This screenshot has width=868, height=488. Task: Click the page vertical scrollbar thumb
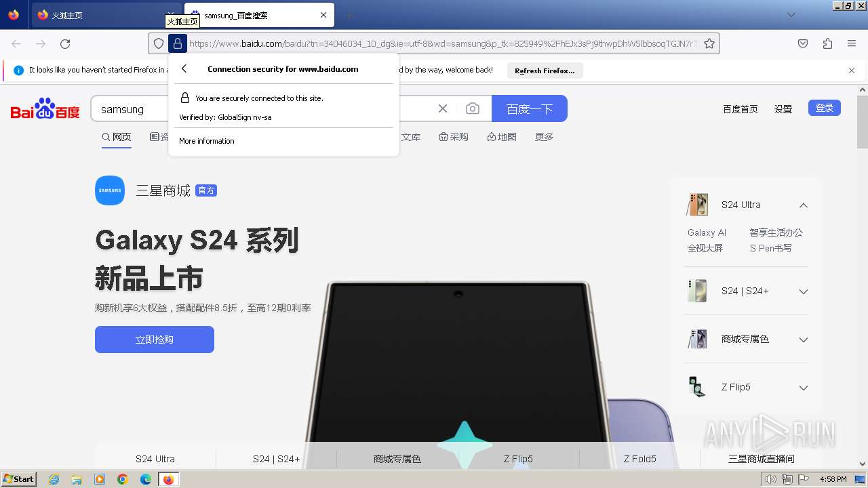point(863,122)
